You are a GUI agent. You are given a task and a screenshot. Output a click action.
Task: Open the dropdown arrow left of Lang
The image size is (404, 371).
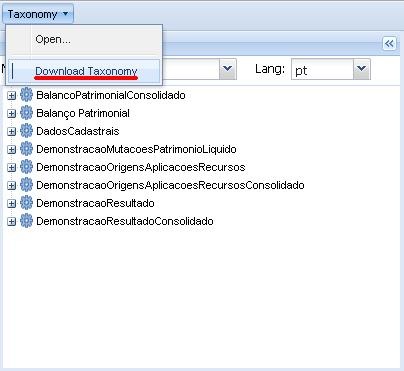click(228, 69)
